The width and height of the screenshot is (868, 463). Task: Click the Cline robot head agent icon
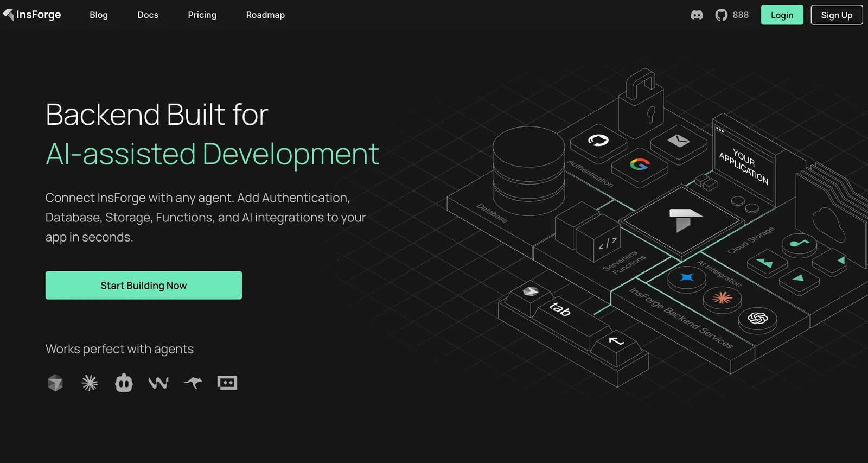(124, 383)
